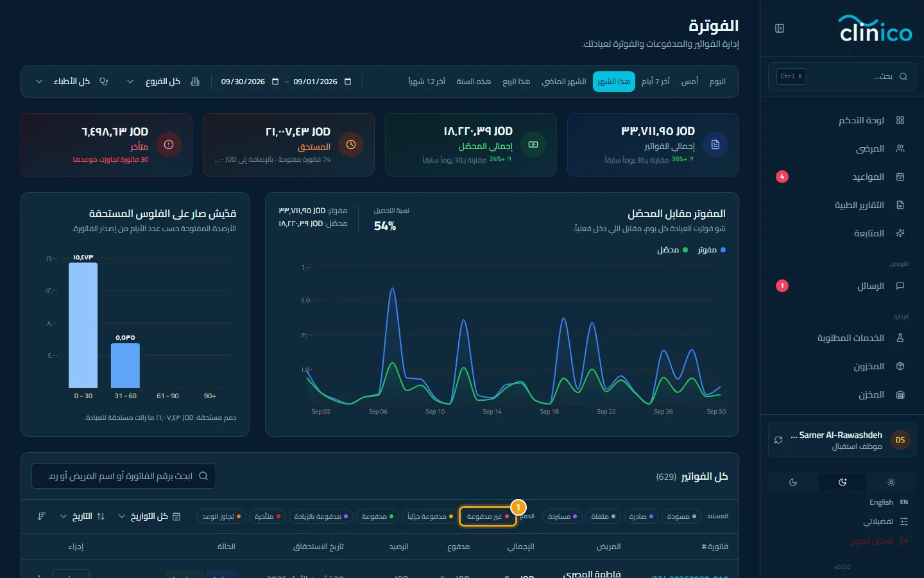The height and width of the screenshot is (578, 924).
Task: Select the آخر 7 أيام period tab
Action: click(656, 82)
